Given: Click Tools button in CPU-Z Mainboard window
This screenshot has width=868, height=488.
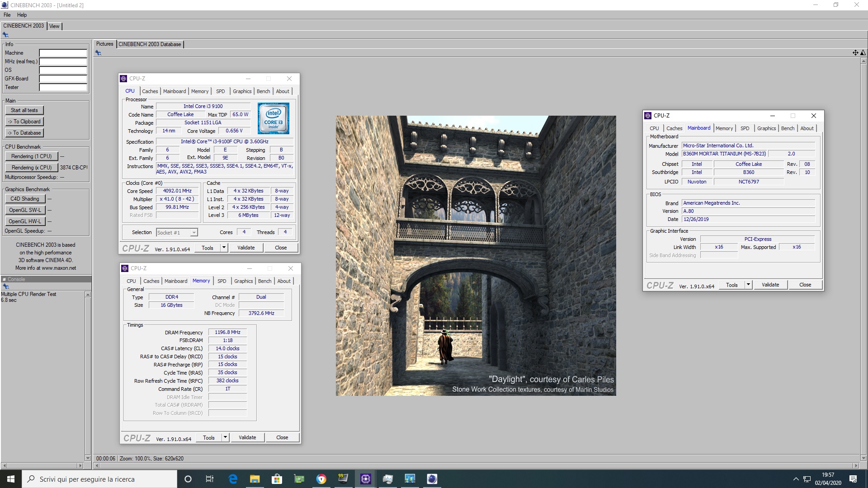Looking at the screenshot, I should [732, 285].
